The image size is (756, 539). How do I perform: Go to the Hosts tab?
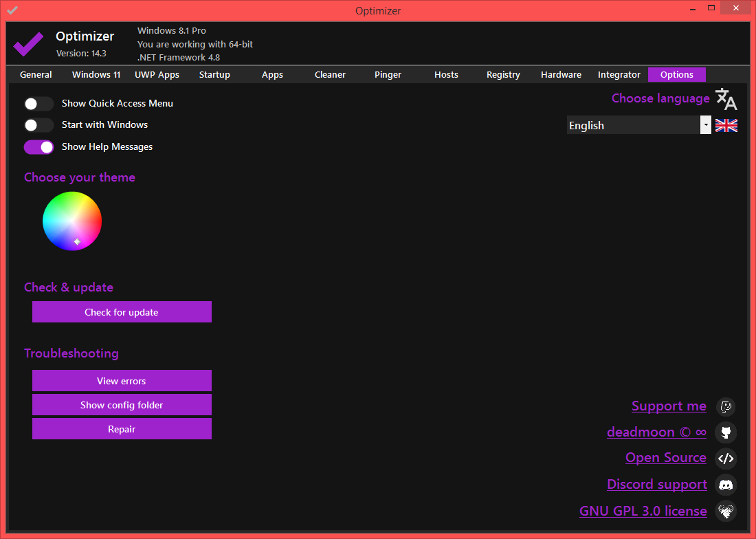[446, 75]
